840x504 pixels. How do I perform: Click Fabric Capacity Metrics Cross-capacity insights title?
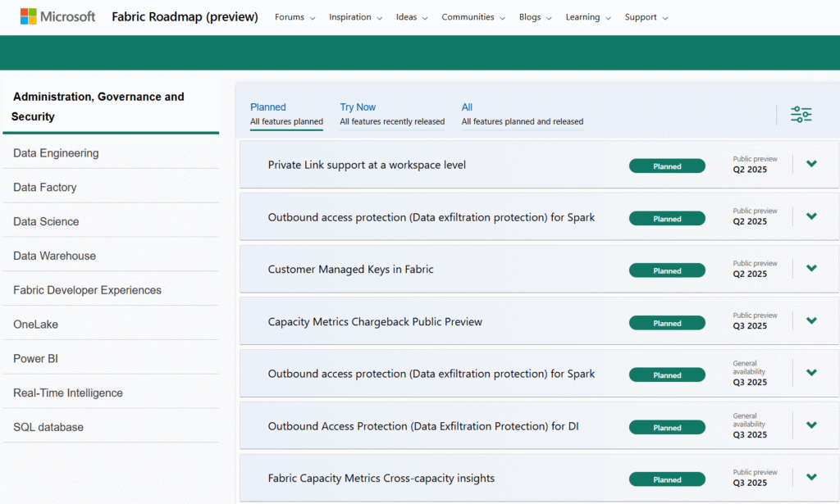coord(381,478)
